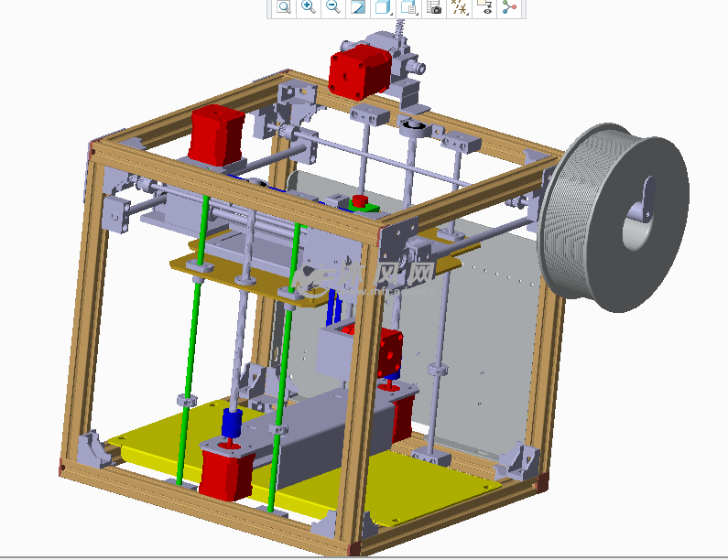Toggle the Spin Center icon
Image resolution: width=728 pixels, height=560 pixels.
coord(509,6)
